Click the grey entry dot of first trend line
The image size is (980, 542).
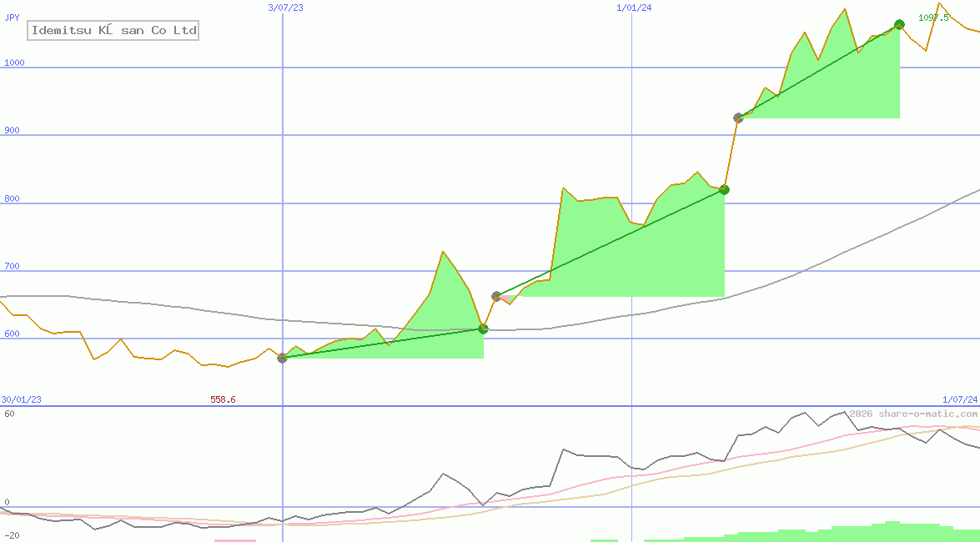pos(282,358)
